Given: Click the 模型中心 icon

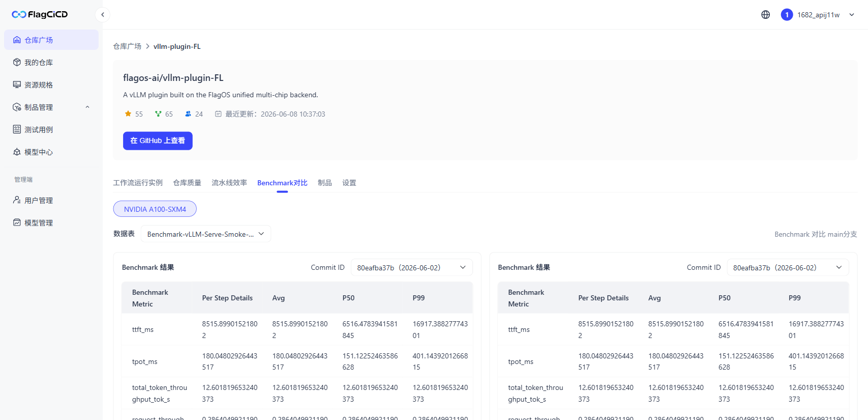Looking at the screenshot, I should 17,152.
